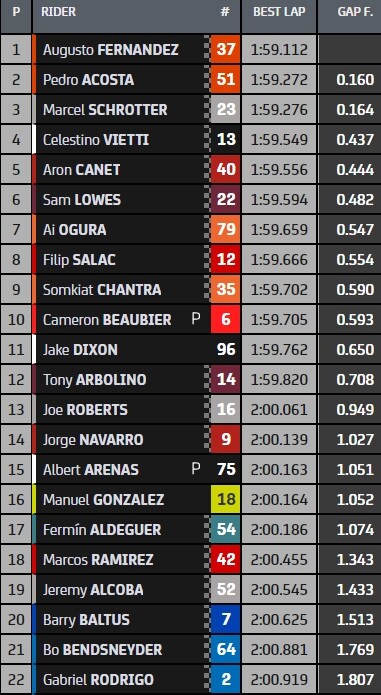Image resolution: width=381 pixels, height=695 pixels.
Task: Click the maroon number 14 color badge
Action: 225,380
